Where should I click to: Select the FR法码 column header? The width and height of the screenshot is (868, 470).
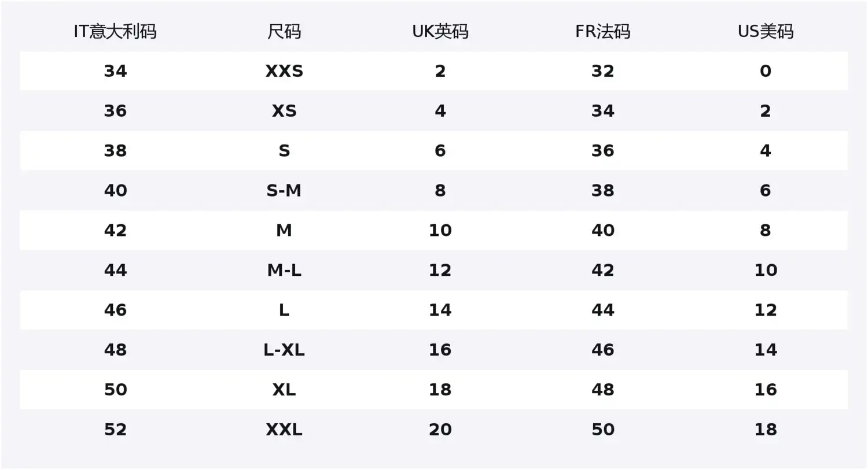[x=602, y=31]
